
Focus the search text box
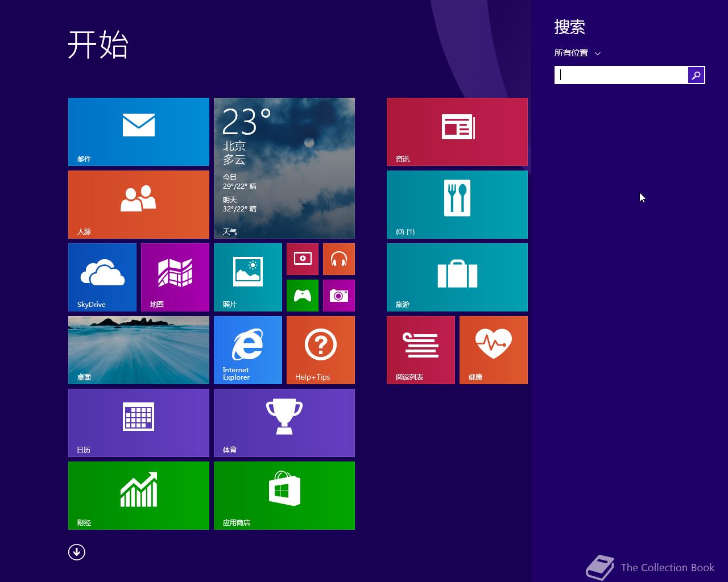621,75
